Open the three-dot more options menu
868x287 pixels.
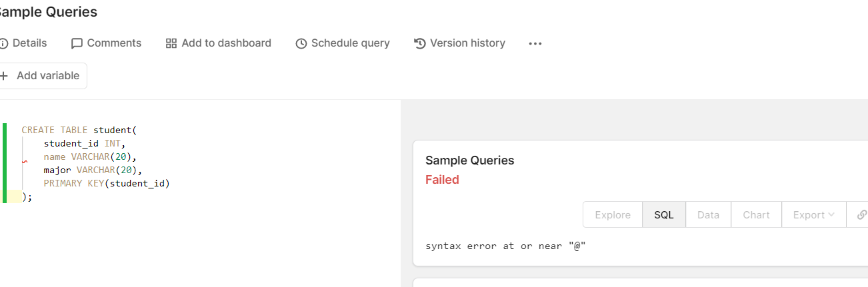(x=535, y=43)
